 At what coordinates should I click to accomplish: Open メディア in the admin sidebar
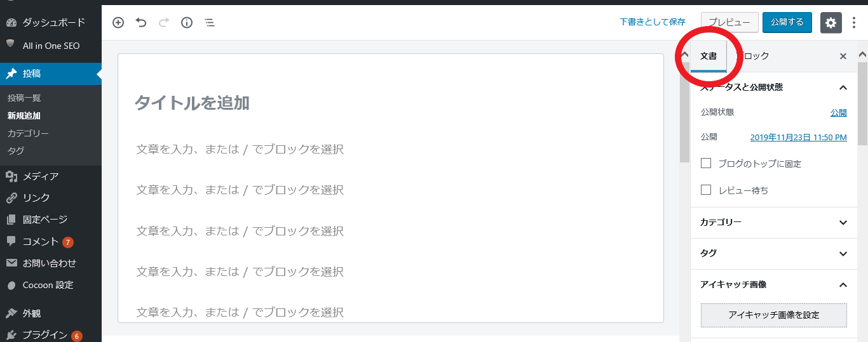pos(41,176)
